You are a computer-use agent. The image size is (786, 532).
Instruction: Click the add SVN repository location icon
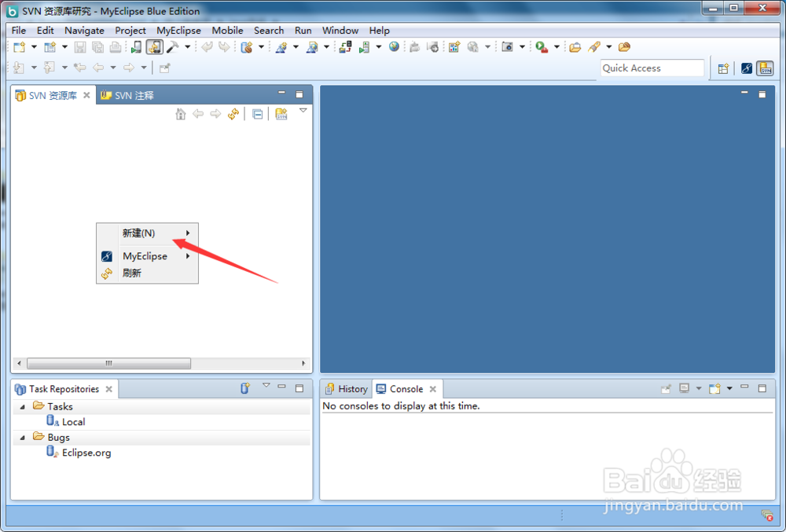pos(281,114)
